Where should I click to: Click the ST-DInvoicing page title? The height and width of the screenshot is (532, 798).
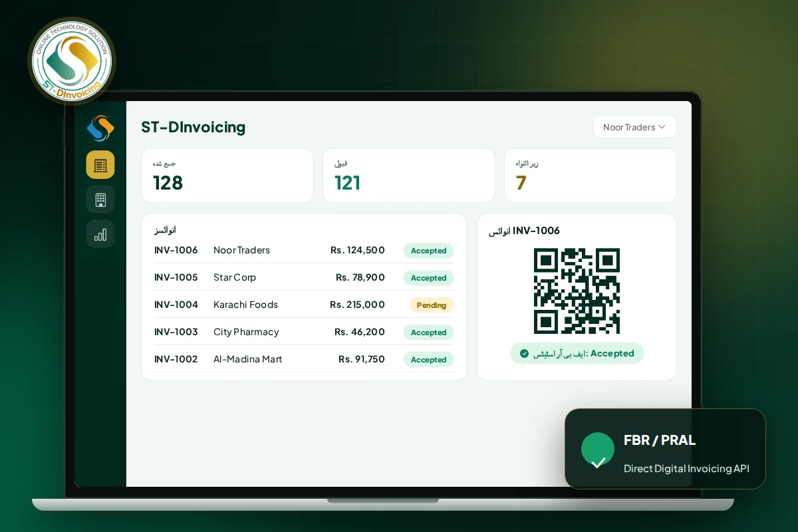pos(194,127)
